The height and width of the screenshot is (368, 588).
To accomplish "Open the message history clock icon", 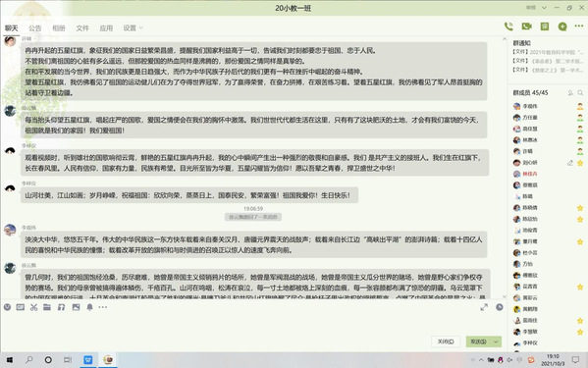I will [x=499, y=307].
